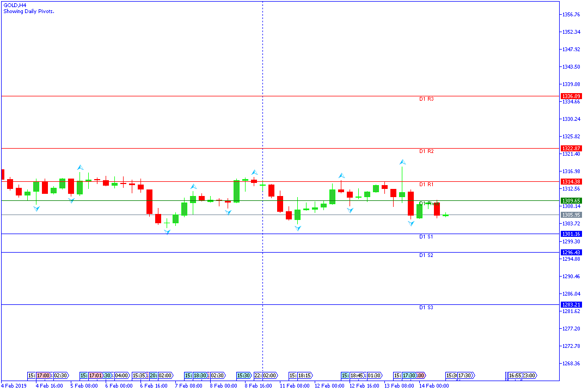Click the up fractal arrow above the 13 Feb spike
588x392 pixels.
[x=402, y=162]
